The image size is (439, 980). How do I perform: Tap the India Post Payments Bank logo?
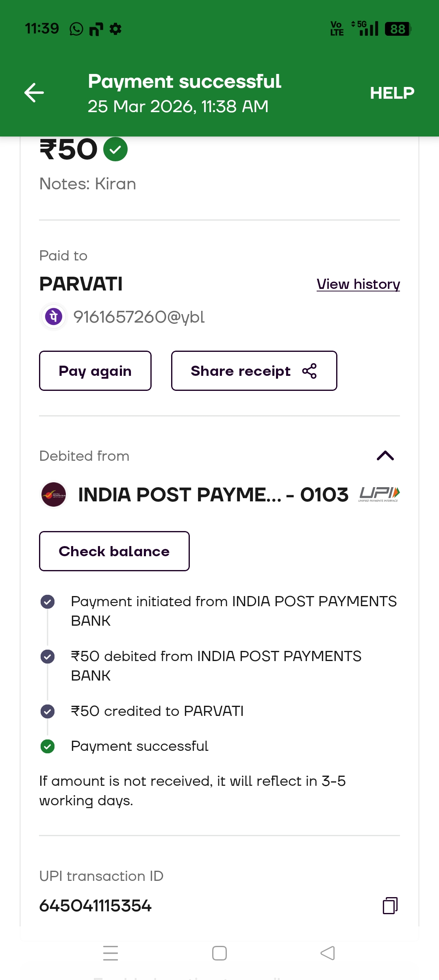click(x=54, y=494)
